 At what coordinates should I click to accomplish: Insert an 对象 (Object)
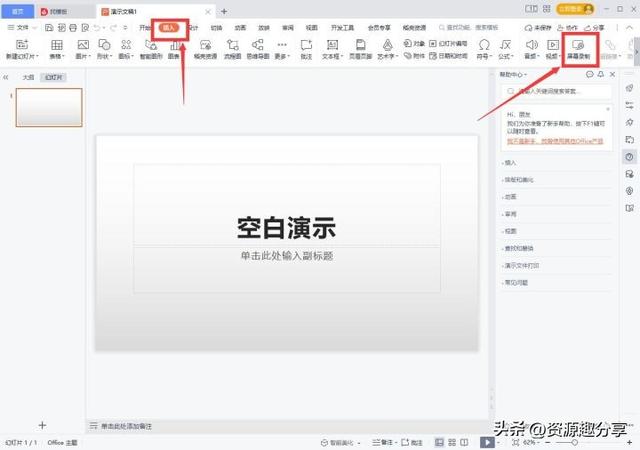(x=414, y=43)
